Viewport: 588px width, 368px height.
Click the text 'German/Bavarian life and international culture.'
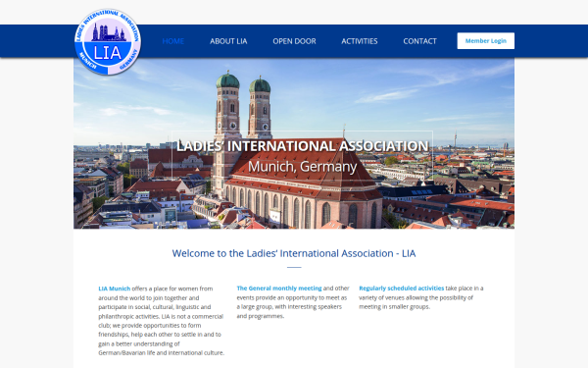coord(162,352)
